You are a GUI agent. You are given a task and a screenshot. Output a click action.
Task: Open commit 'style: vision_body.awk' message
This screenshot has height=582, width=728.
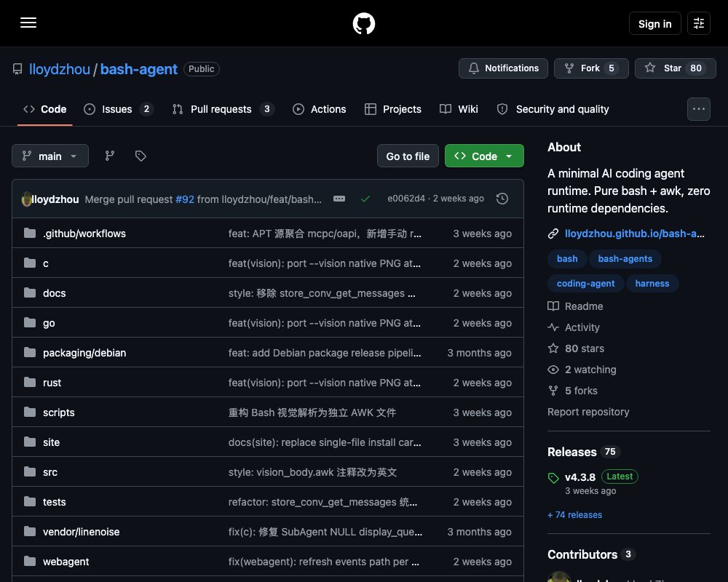click(x=312, y=472)
